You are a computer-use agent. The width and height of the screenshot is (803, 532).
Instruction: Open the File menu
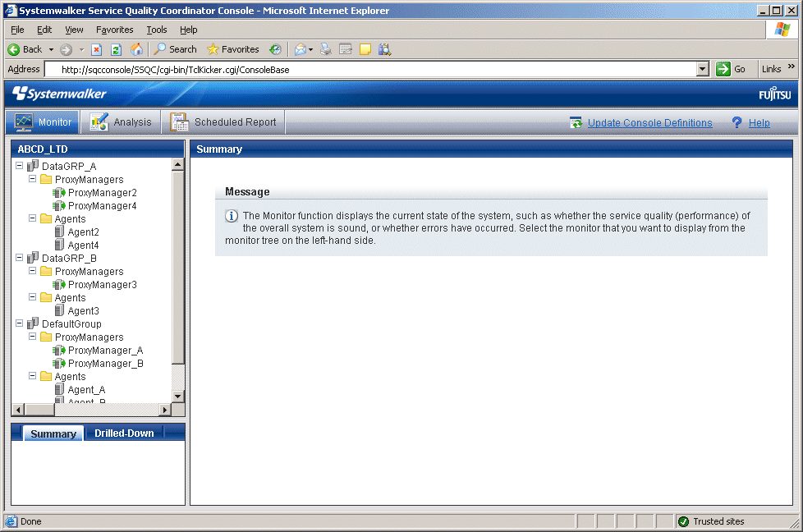point(17,30)
